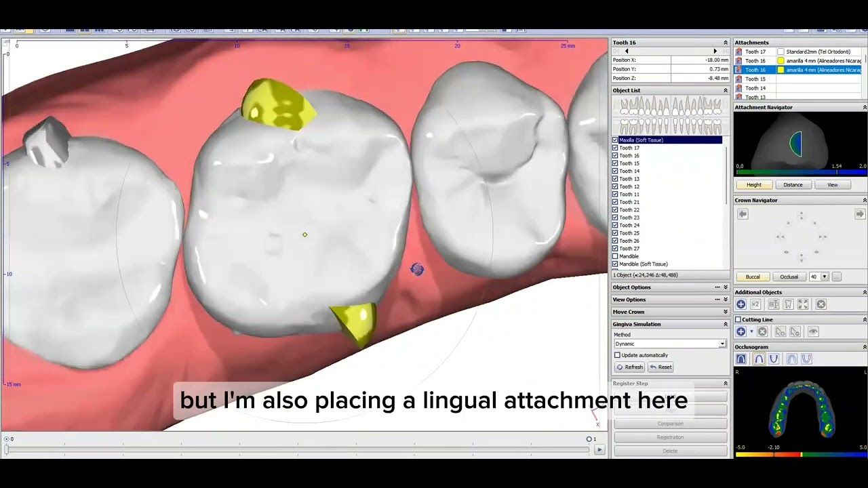Click the Crown Navigator right arrow
868x488 pixels.
pos(859,214)
